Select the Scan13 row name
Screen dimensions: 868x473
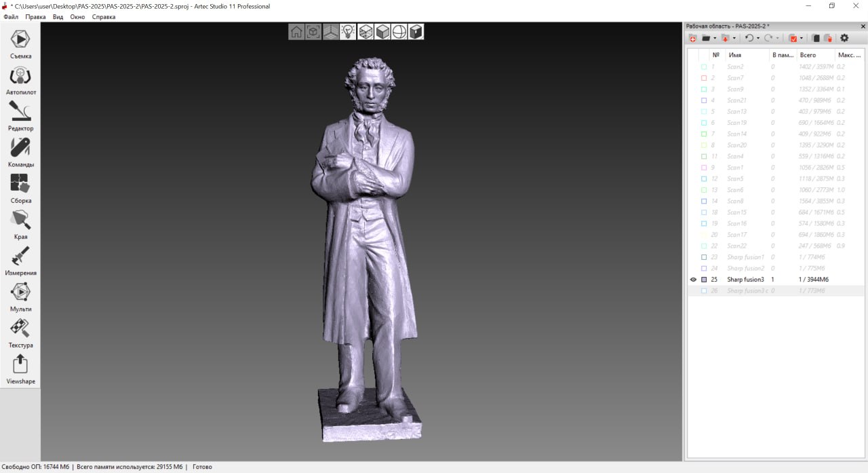(x=737, y=112)
